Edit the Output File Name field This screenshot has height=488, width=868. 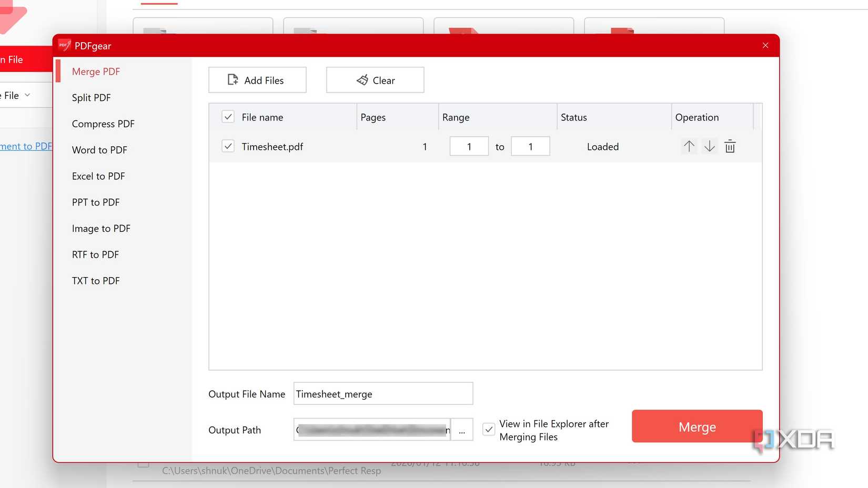(x=383, y=393)
